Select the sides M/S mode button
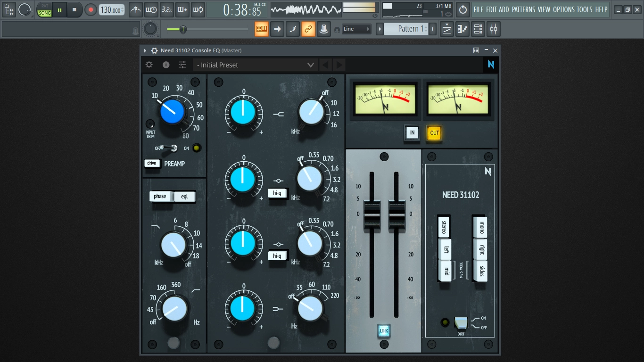This screenshot has height=362, width=644. pyautogui.click(x=481, y=271)
